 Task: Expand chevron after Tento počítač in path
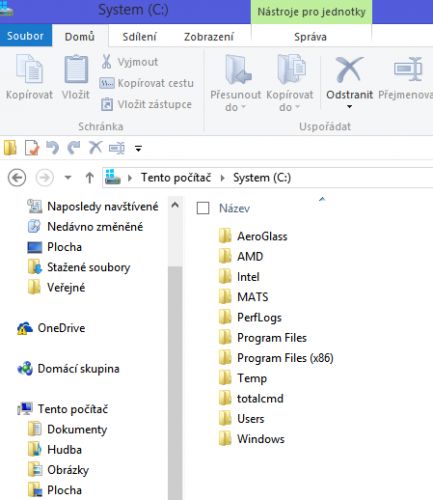click(222, 178)
